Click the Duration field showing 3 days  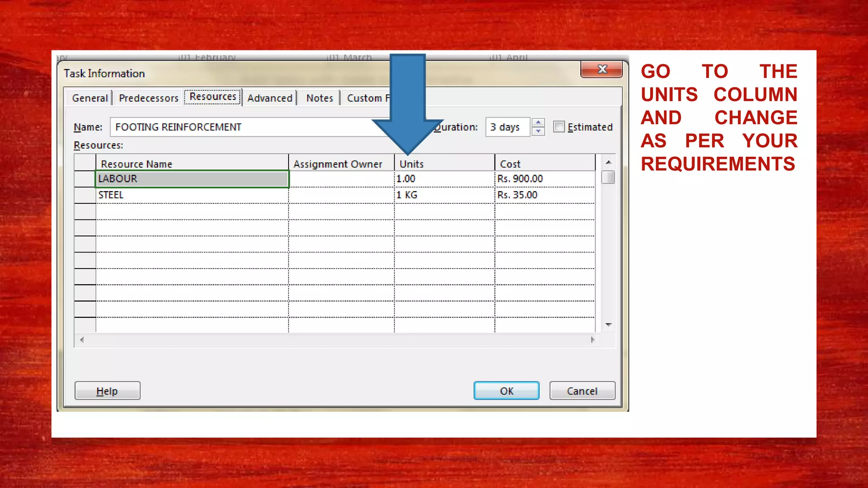[507, 127]
